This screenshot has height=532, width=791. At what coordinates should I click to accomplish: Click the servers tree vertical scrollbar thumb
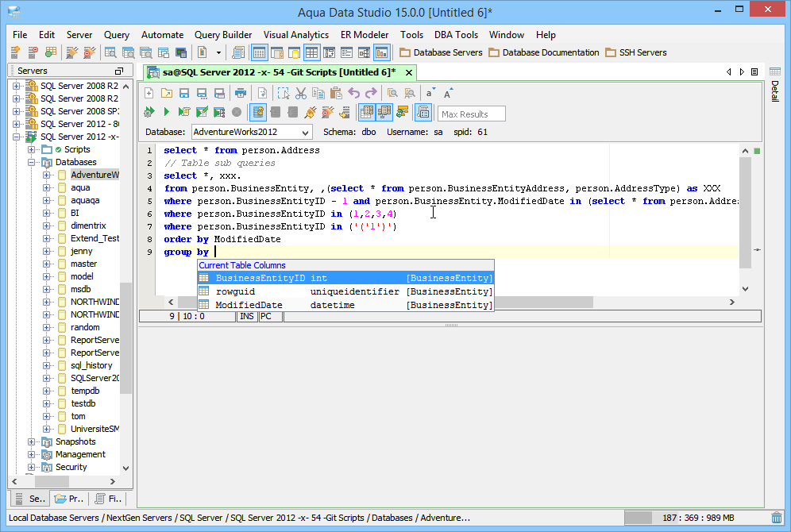point(125,337)
